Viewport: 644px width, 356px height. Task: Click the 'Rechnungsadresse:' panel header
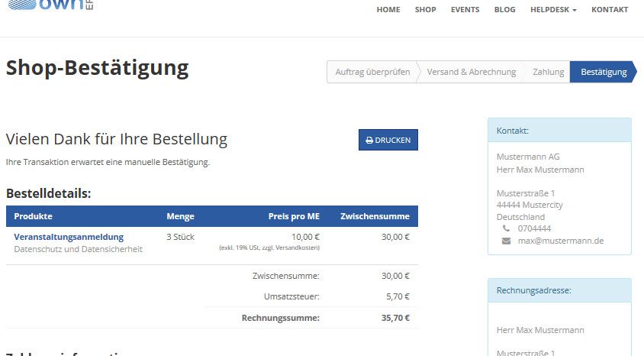point(559,290)
